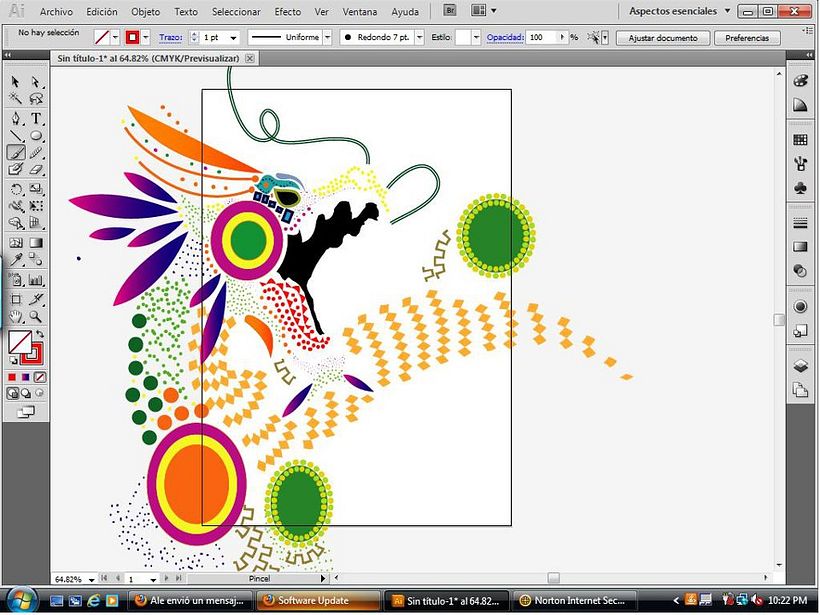The width and height of the screenshot is (820, 615).
Task: Click the red stroke color swatch
Action: (x=131, y=37)
